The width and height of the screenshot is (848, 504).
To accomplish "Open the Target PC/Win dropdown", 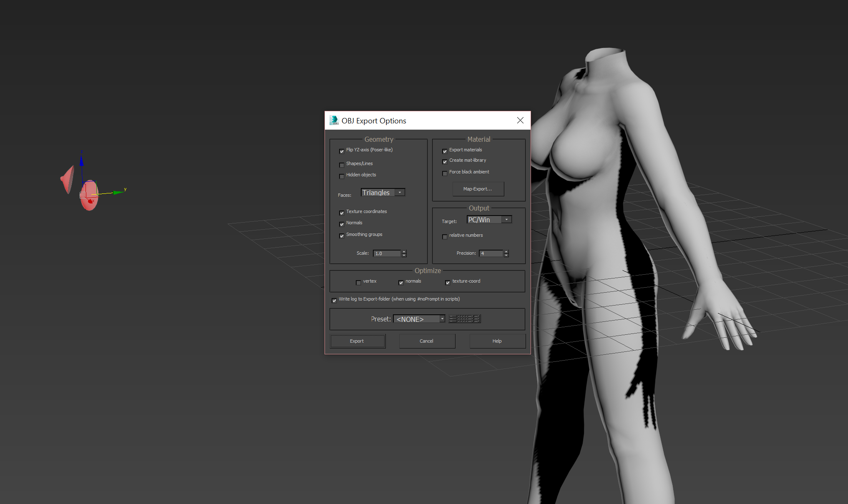I will 506,220.
